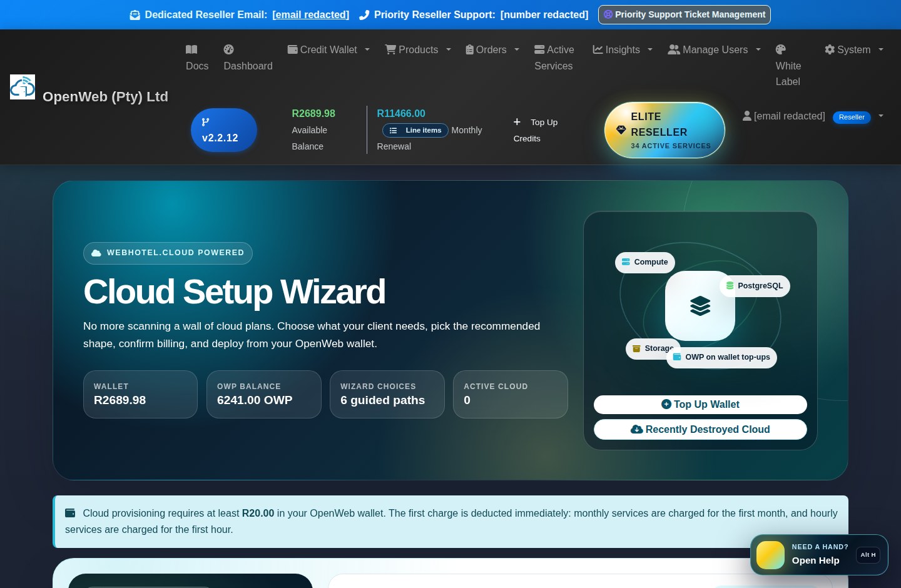Click the Elite Reseller diamond icon

point(621,130)
